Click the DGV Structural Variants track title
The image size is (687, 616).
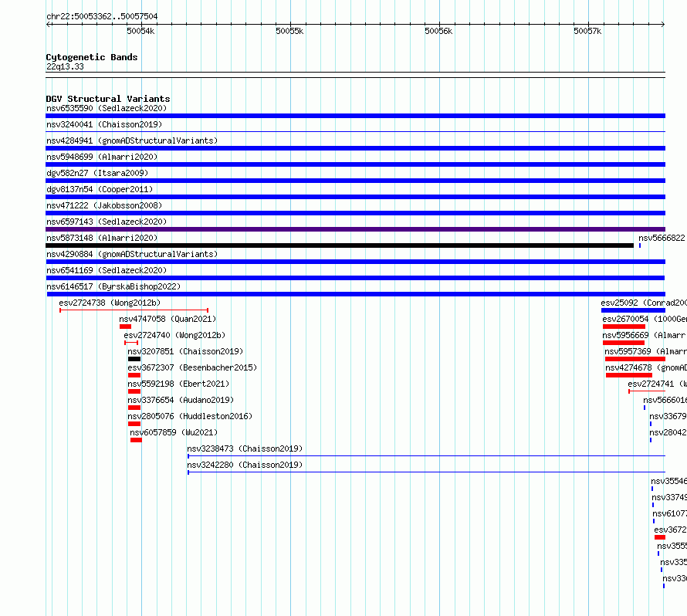pos(108,99)
